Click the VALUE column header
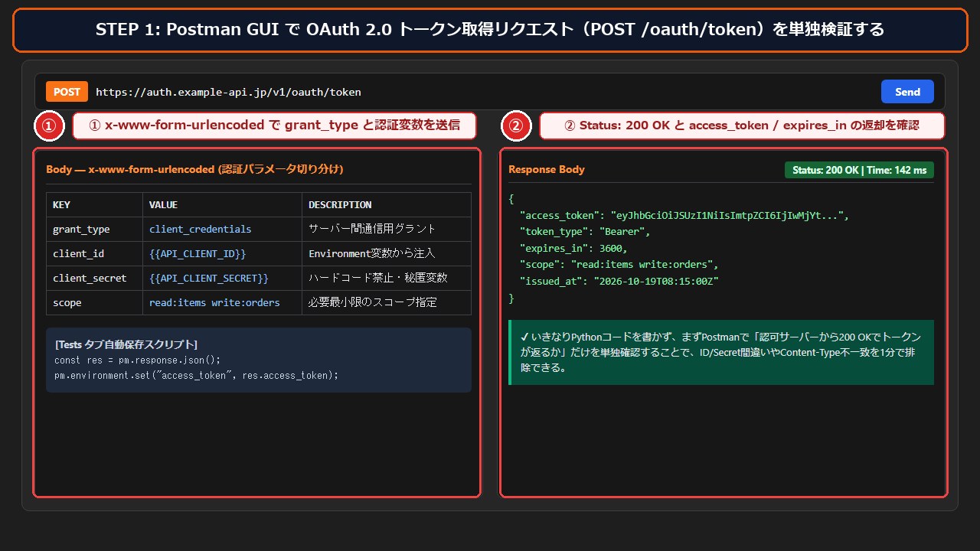 (x=222, y=204)
